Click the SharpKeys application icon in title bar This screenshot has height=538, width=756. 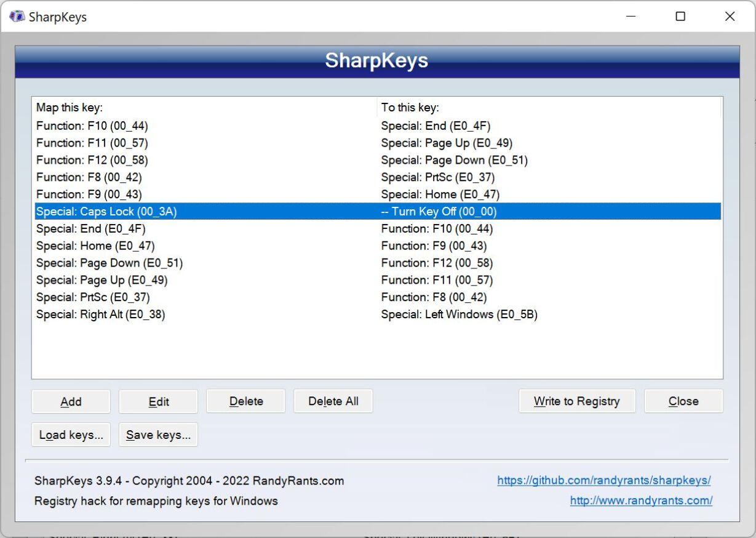coord(17,17)
